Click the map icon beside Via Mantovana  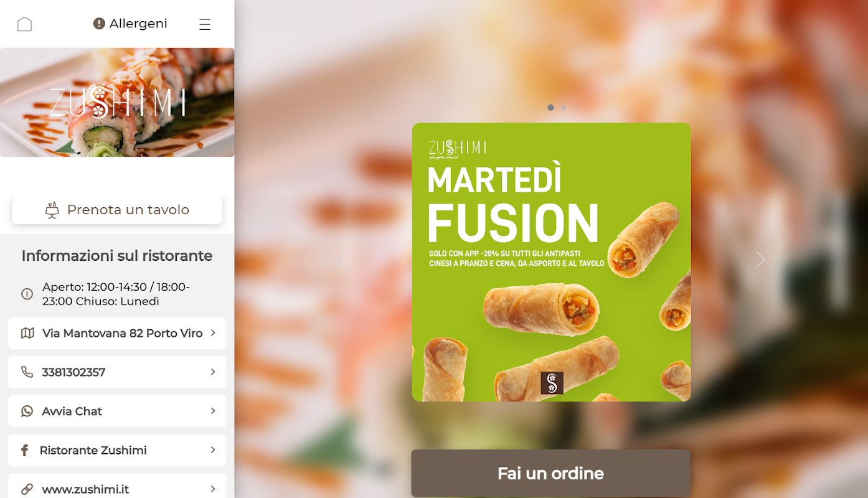[27, 333]
